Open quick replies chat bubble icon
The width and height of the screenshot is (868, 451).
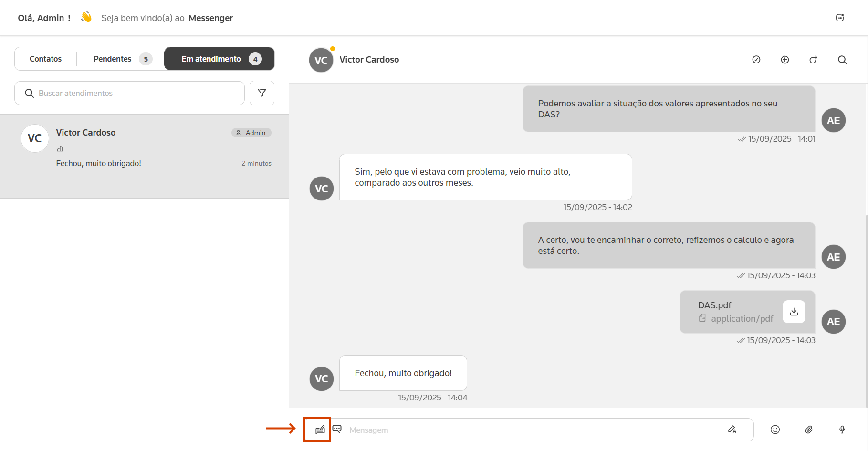(337, 429)
